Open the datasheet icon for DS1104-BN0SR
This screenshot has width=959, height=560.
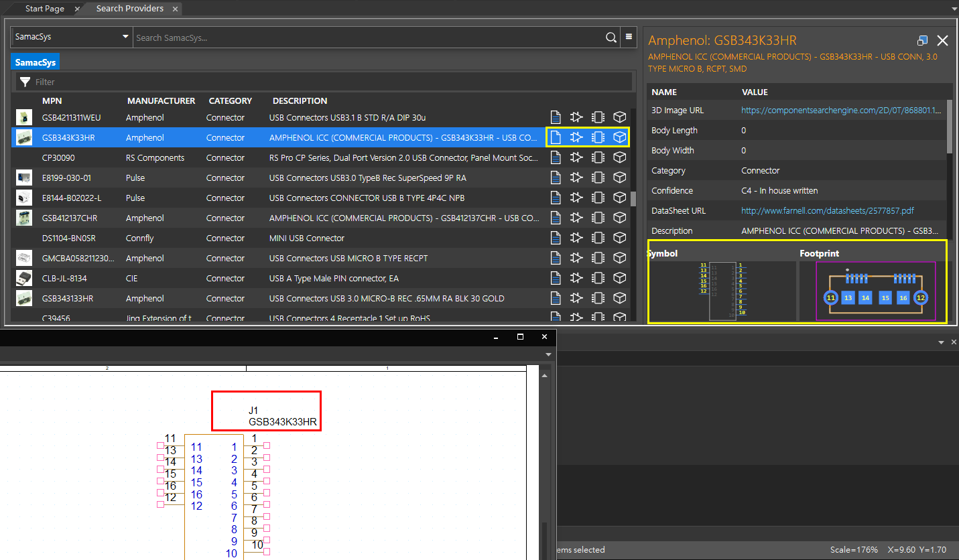click(x=556, y=238)
